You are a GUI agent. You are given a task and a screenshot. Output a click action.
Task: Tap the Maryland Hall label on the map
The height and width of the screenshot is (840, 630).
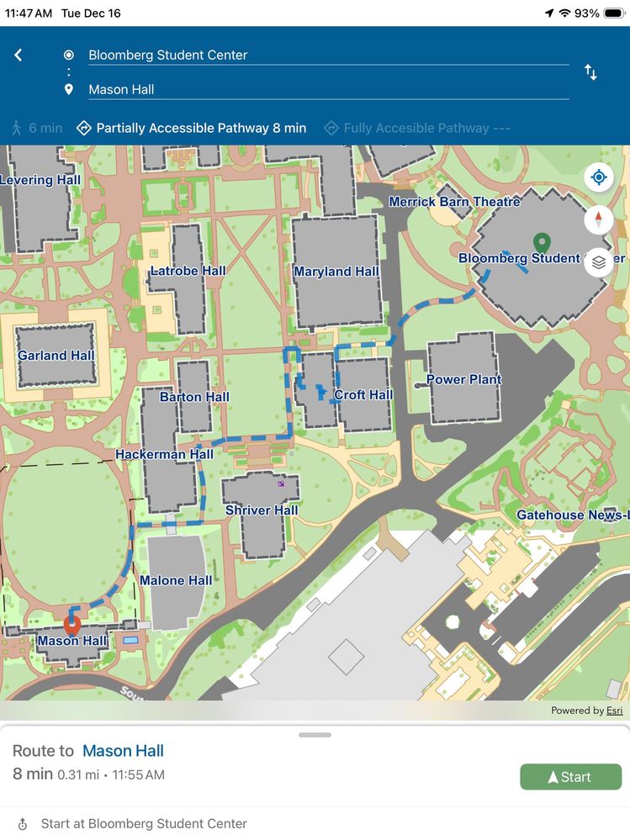pos(336,272)
